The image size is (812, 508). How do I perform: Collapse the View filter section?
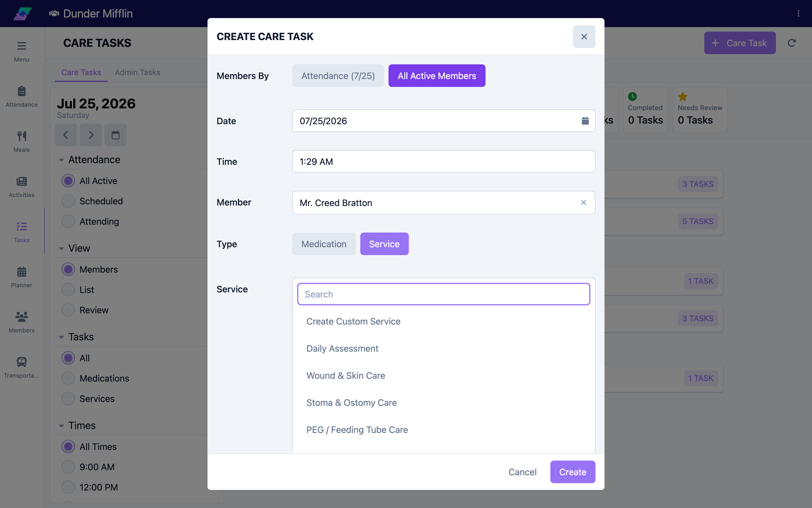click(x=61, y=249)
